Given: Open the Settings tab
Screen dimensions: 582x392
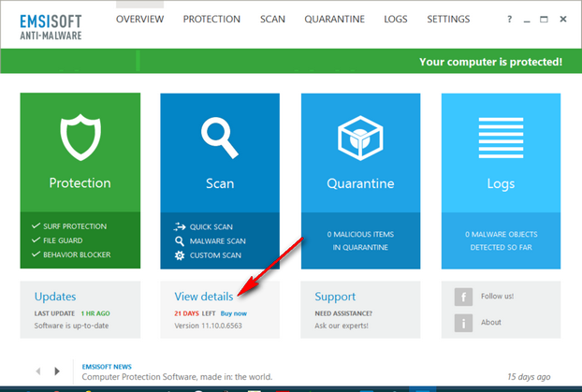Looking at the screenshot, I should 448,19.
